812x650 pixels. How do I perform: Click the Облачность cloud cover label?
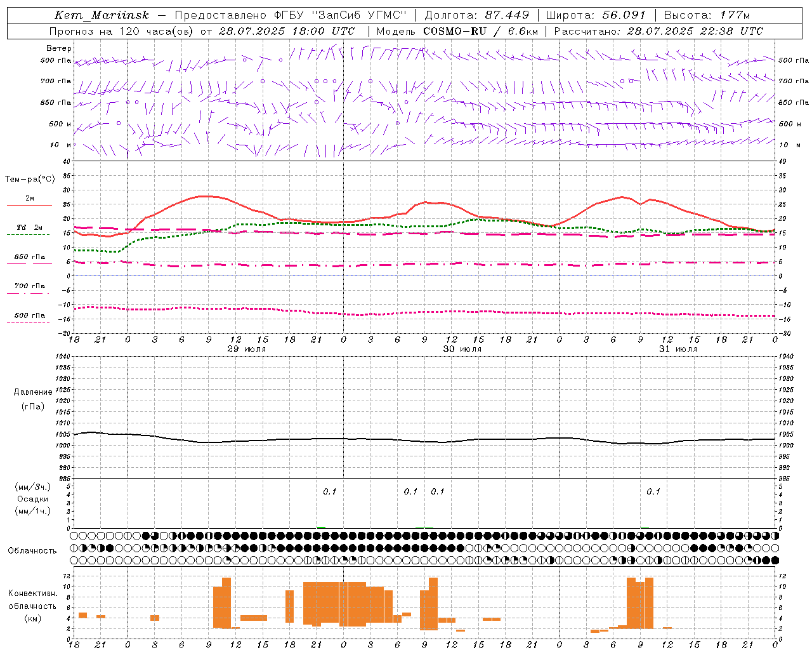tap(32, 551)
